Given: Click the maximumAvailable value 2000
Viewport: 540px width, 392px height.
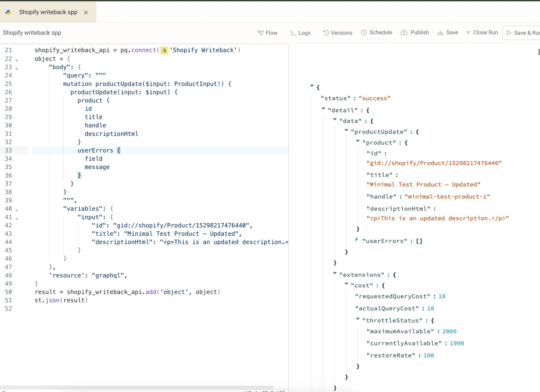Looking at the screenshot, I should 450,332.
